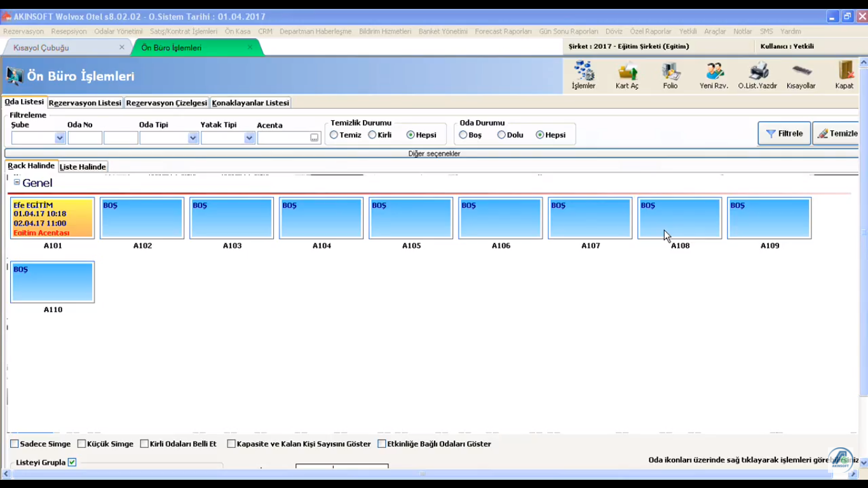Select empty room A104 tile
The height and width of the screenshot is (488, 868).
[x=322, y=218]
